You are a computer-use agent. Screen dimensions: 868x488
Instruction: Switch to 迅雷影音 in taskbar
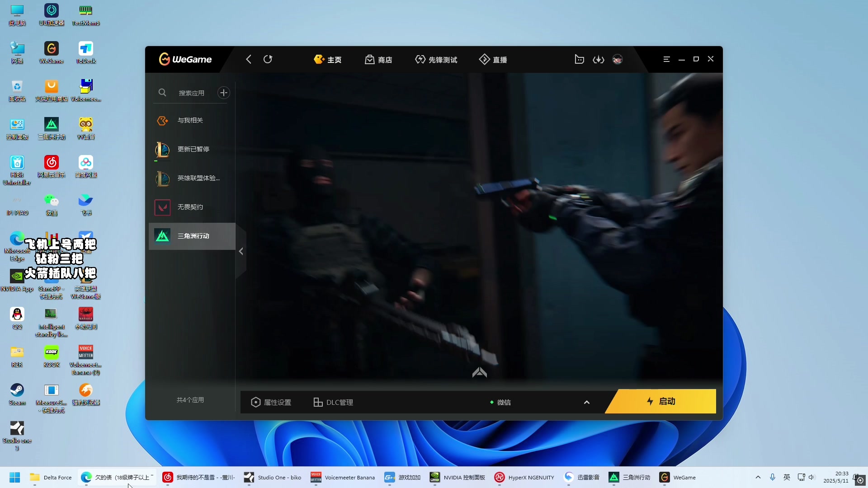(582, 477)
